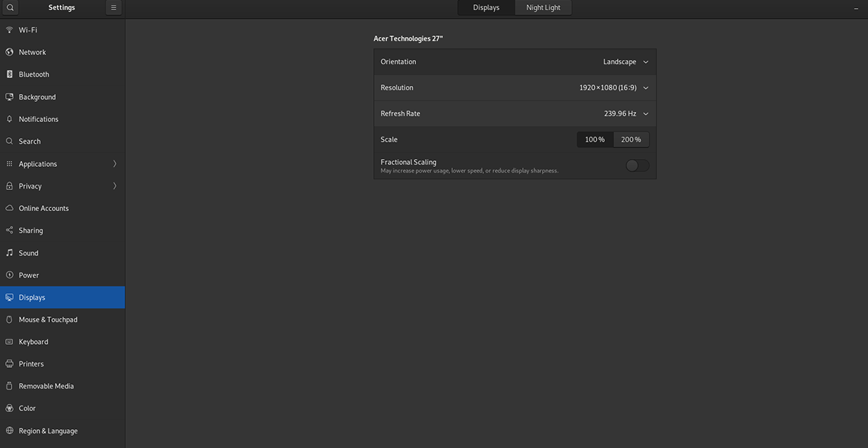Open Wi-Fi settings label
This screenshot has height=448, width=868.
28,30
